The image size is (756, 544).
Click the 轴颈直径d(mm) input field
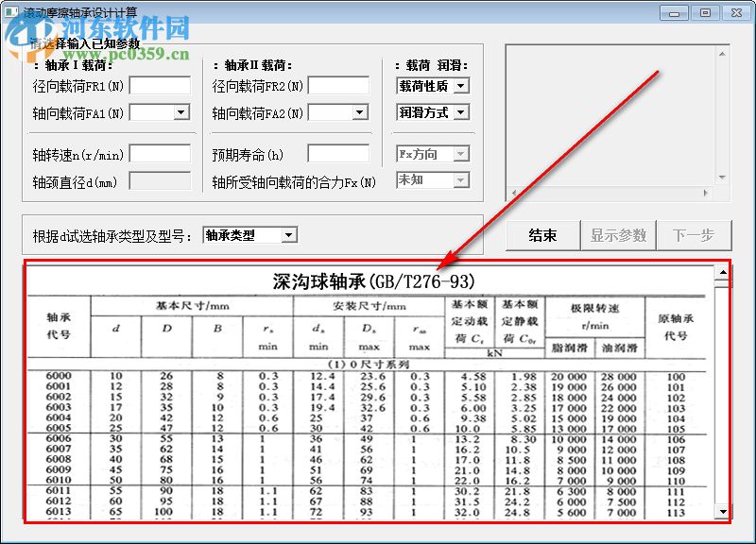[159, 180]
